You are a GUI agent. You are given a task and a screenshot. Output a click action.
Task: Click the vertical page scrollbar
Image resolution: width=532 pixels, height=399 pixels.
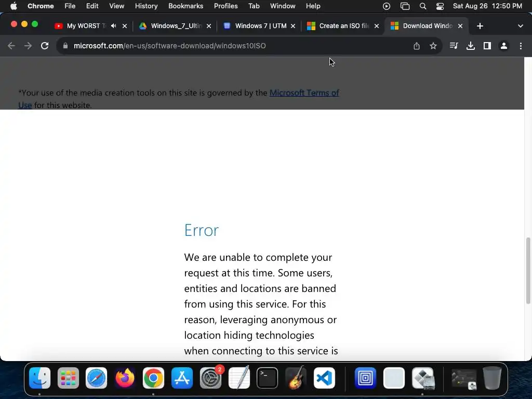pyautogui.click(x=528, y=270)
